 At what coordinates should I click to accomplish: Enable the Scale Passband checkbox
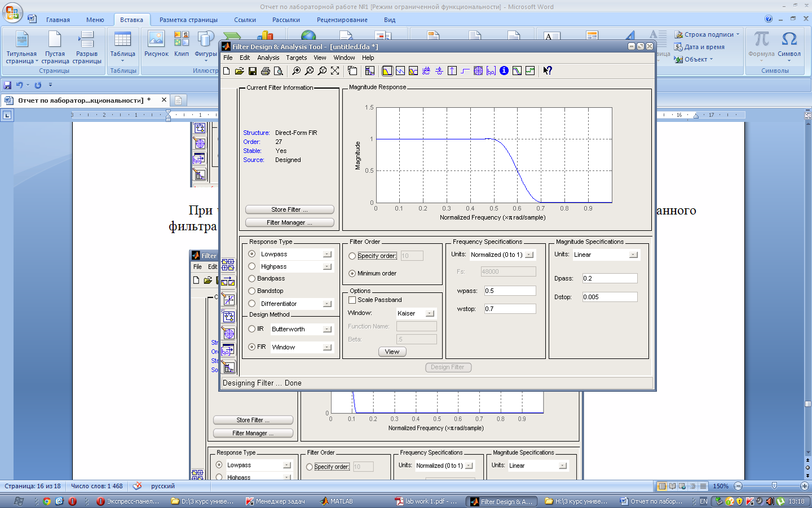(x=352, y=300)
